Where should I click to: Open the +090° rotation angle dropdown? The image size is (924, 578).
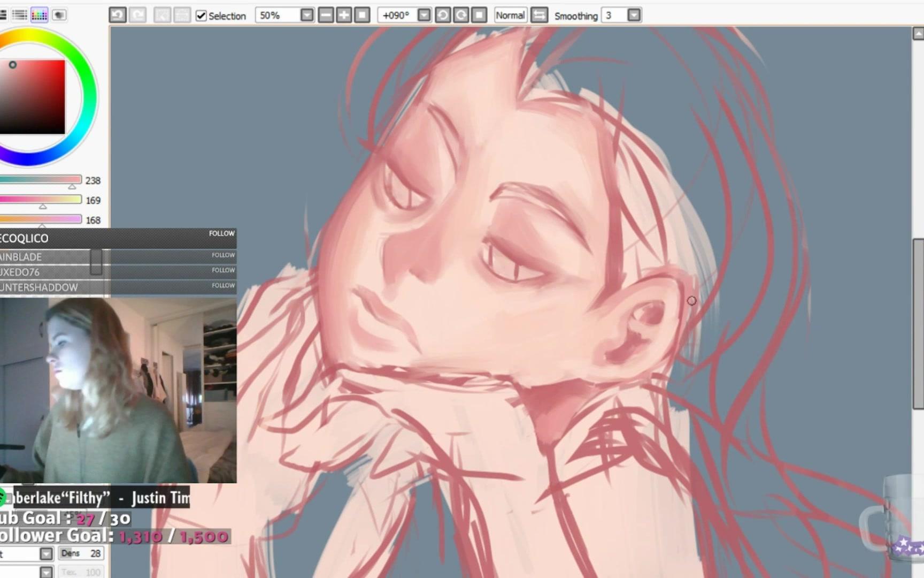click(x=424, y=15)
